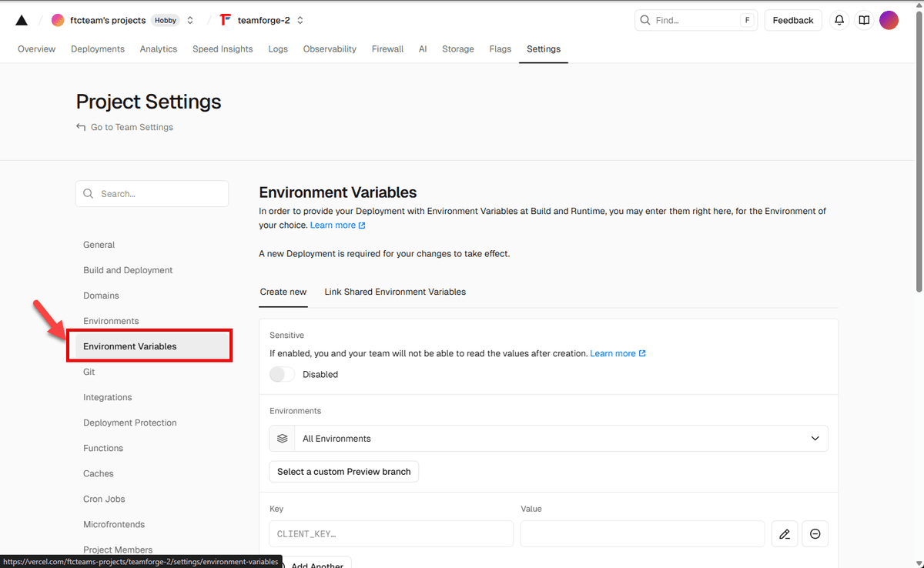Expand the teamforge-2 project switcher chevron
The image size is (924, 568).
pos(299,20)
